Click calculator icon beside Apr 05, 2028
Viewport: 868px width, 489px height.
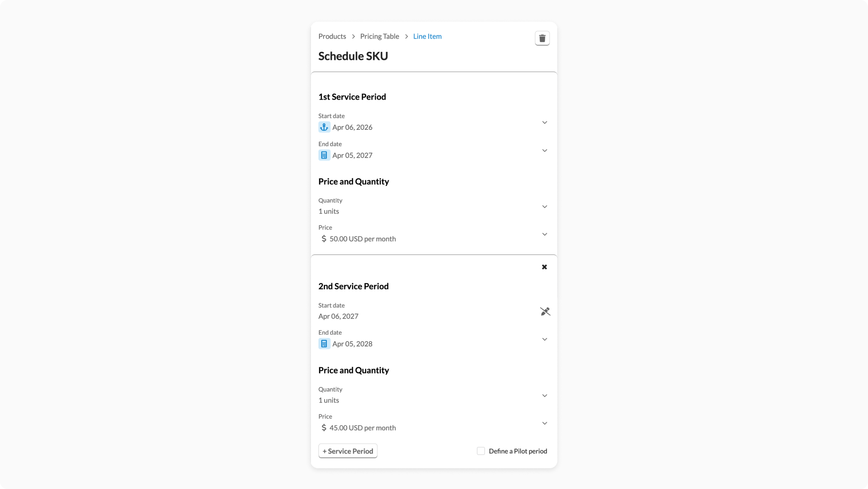click(324, 344)
